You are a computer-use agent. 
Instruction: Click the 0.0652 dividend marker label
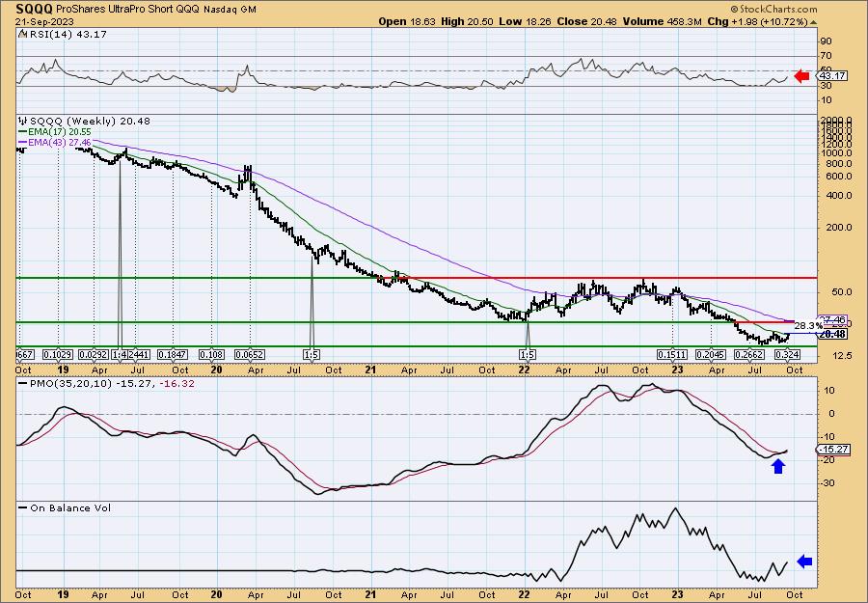coord(250,354)
